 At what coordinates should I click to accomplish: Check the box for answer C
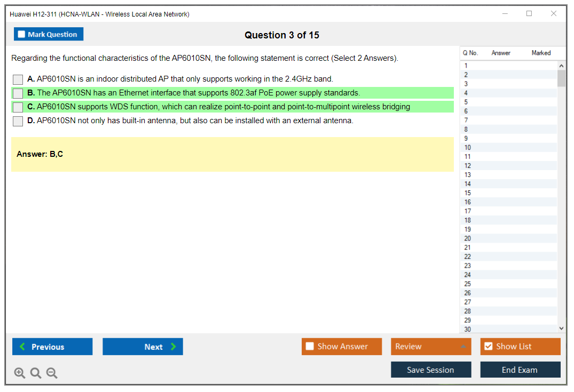tap(18, 107)
